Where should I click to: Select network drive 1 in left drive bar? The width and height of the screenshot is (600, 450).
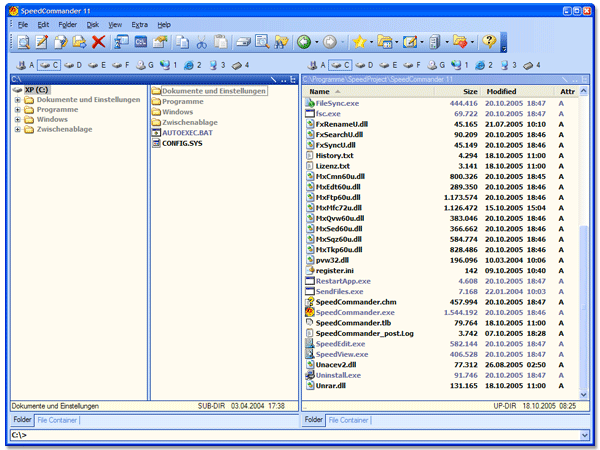[169, 65]
